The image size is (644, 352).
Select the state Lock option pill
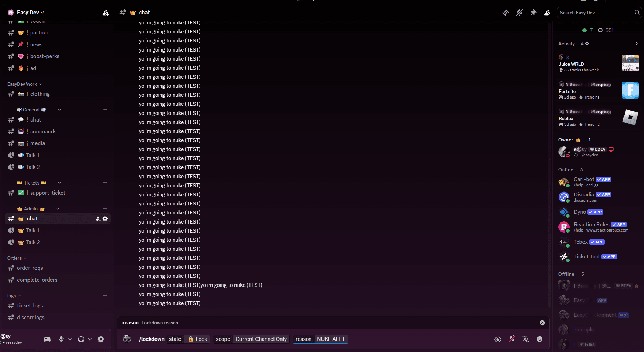coord(188,339)
